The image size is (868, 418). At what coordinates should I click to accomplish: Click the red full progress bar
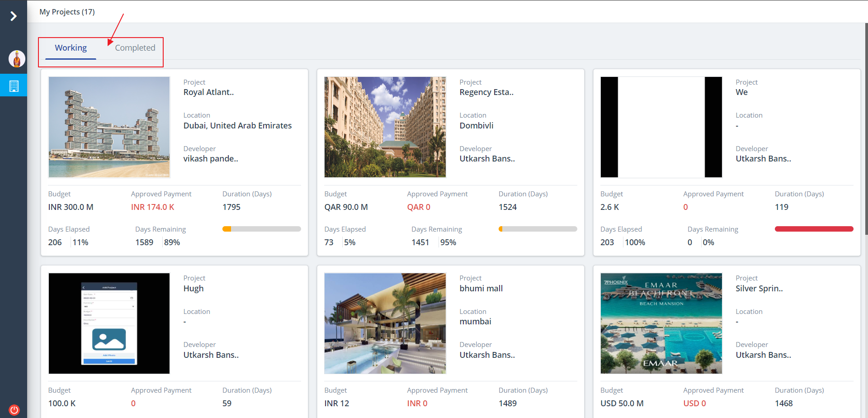point(814,229)
